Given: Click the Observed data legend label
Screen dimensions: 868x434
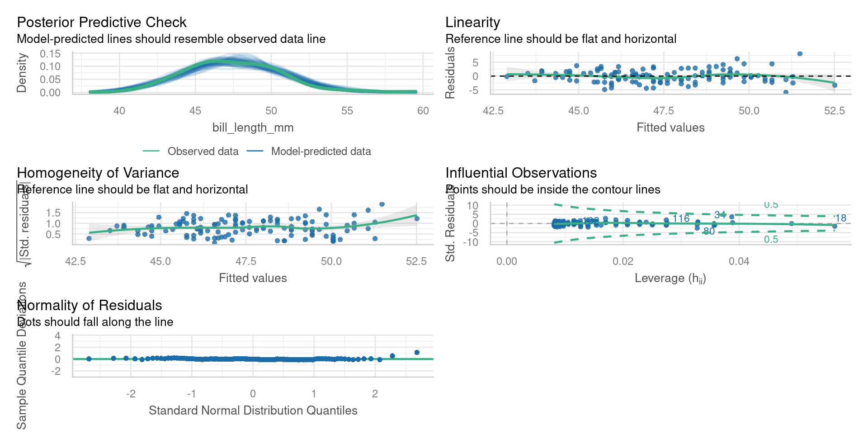Looking at the screenshot, I should click(203, 151).
